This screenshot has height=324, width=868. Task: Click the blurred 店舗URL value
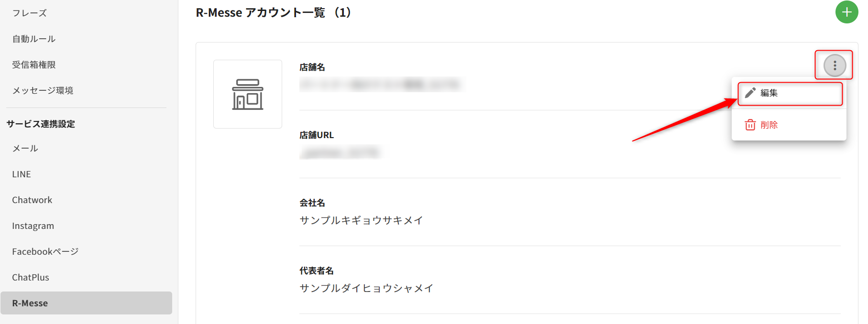click(340, 153)
